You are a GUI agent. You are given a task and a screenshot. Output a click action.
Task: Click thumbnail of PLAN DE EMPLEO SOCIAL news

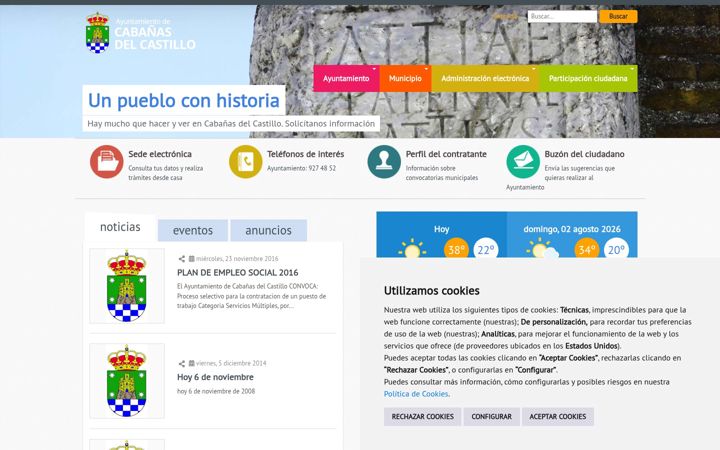pyautogui.click(x=127, y=286)
